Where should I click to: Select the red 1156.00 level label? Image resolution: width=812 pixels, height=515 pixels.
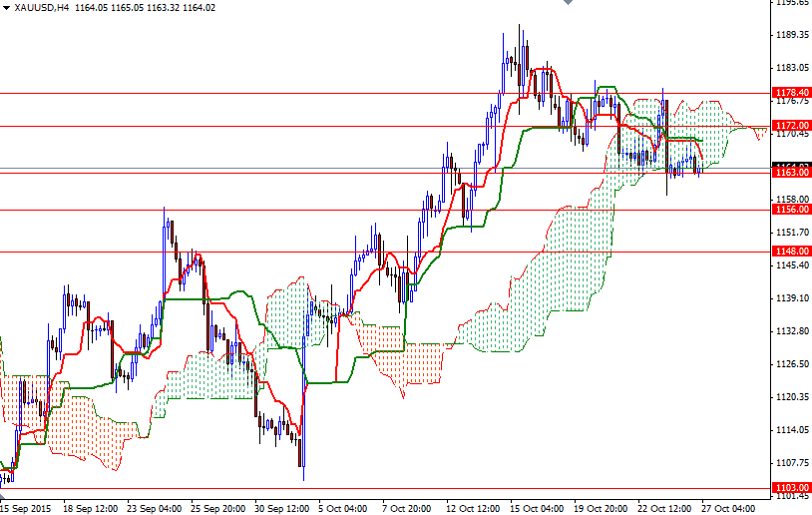coord(791,210)
